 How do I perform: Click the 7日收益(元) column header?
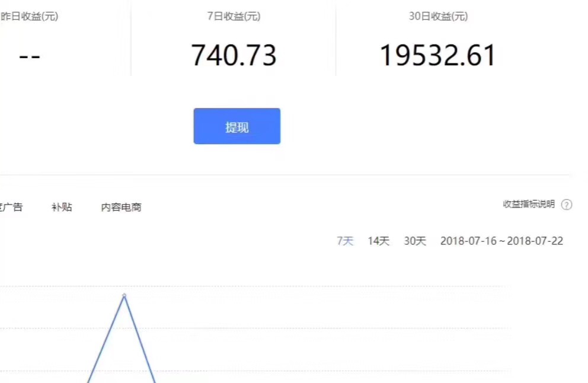(233, 17)
